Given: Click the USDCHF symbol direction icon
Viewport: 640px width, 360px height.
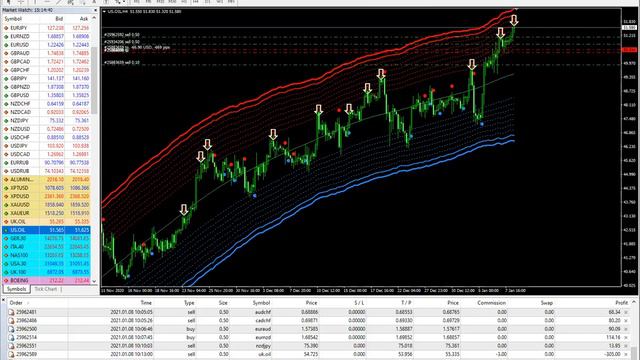Looking at the screenshot, I should (x=6, y=138).
